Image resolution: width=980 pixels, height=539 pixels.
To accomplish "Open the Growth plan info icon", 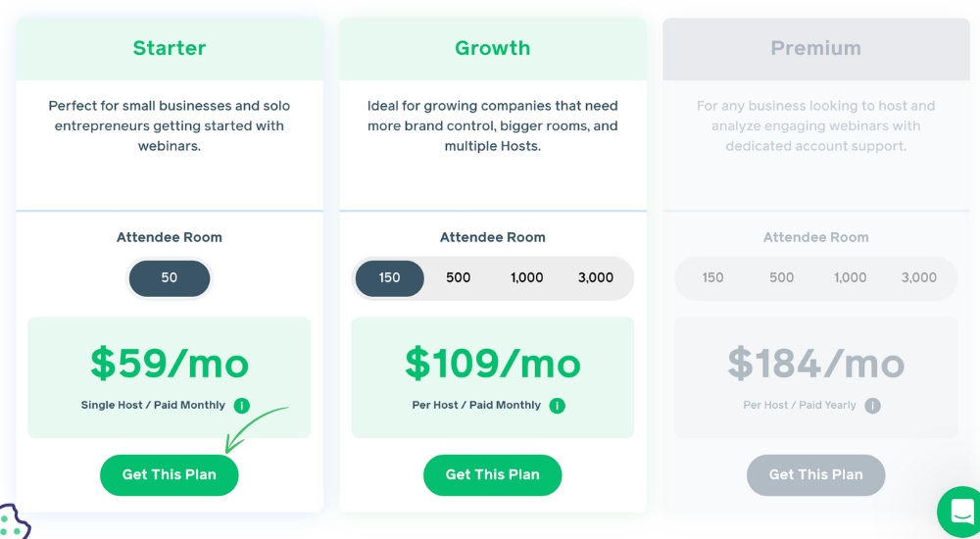I will pos(557,405).
